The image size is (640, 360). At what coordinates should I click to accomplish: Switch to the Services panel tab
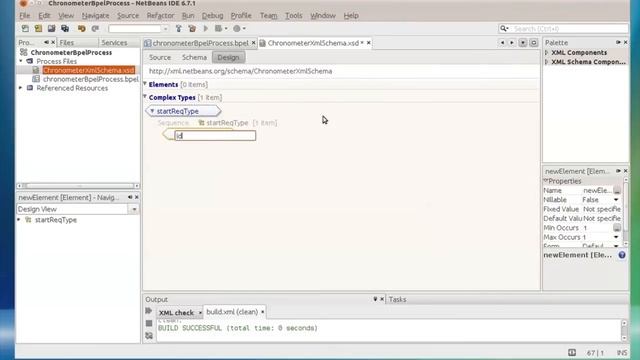coord(114,42)
